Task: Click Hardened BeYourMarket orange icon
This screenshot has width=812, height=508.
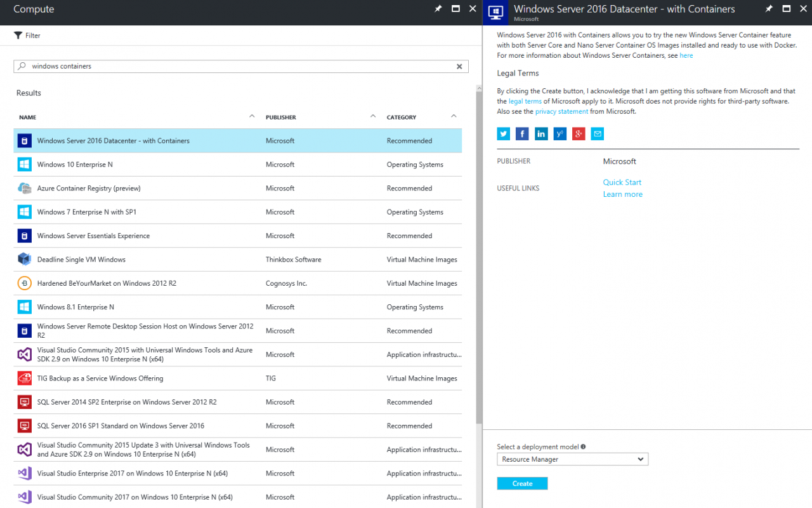Action: click(x=24, y=283)
